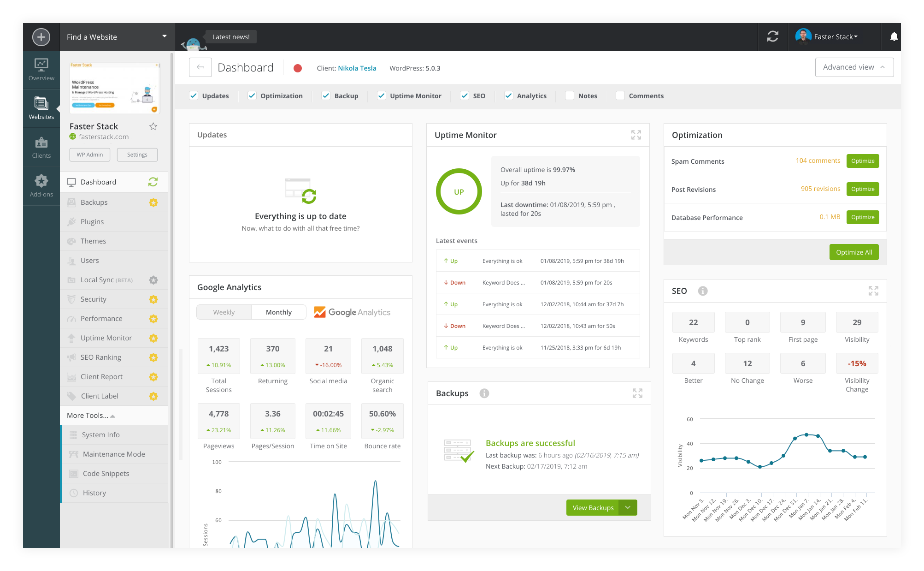
Task: Collapse the Advanced view dropdown
Action: (854, 67)
